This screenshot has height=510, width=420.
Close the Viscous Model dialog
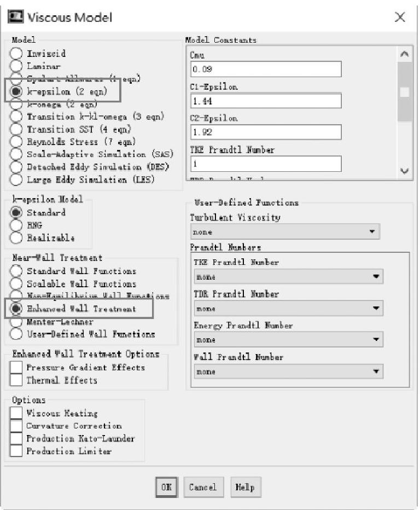400,18
